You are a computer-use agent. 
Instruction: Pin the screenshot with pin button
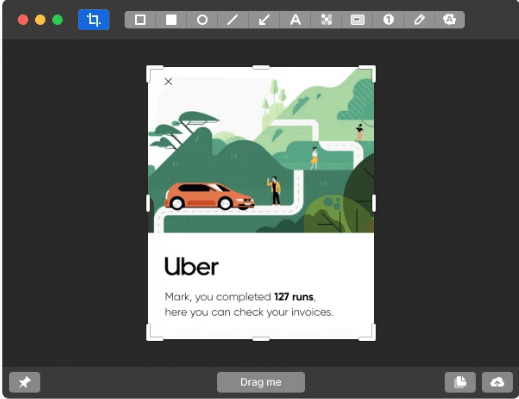pos(25,382)
